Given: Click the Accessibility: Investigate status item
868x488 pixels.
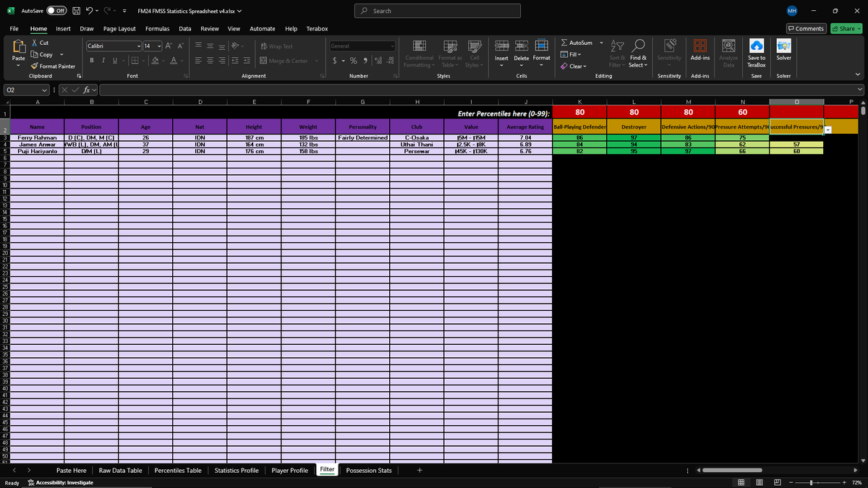Looking at the screenshot, I should [x=60, y=482].
